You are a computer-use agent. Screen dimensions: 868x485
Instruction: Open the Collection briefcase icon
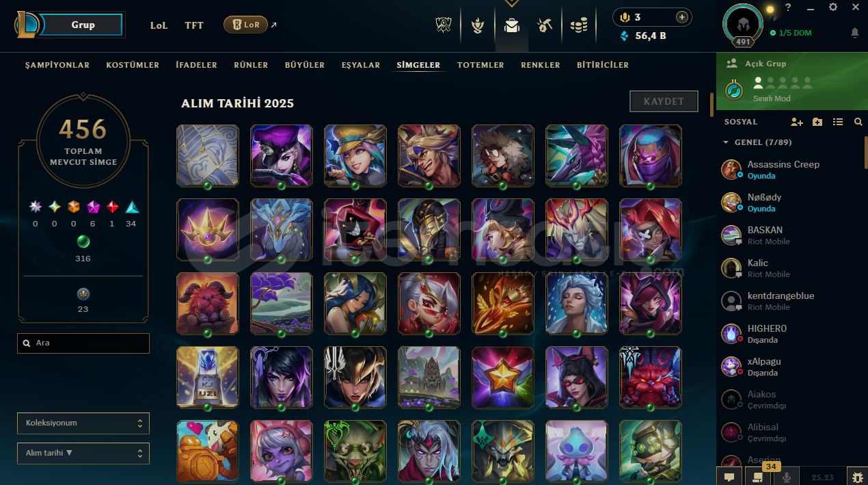[511, 26]
